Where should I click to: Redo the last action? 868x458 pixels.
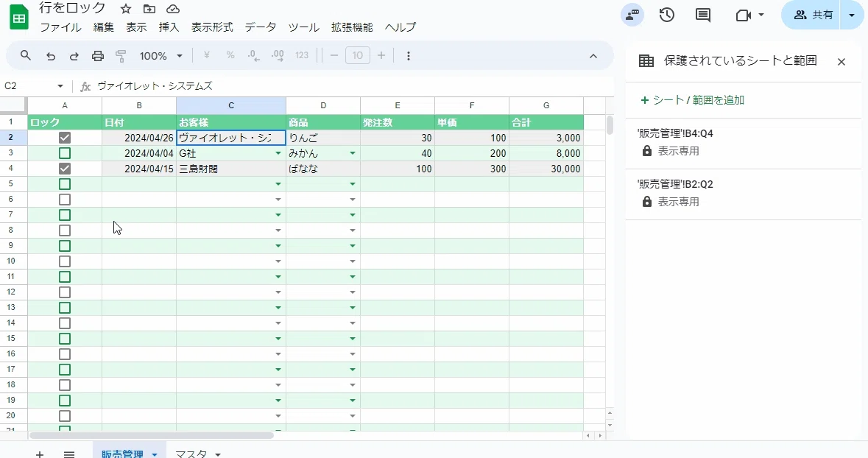coord(74,56)
